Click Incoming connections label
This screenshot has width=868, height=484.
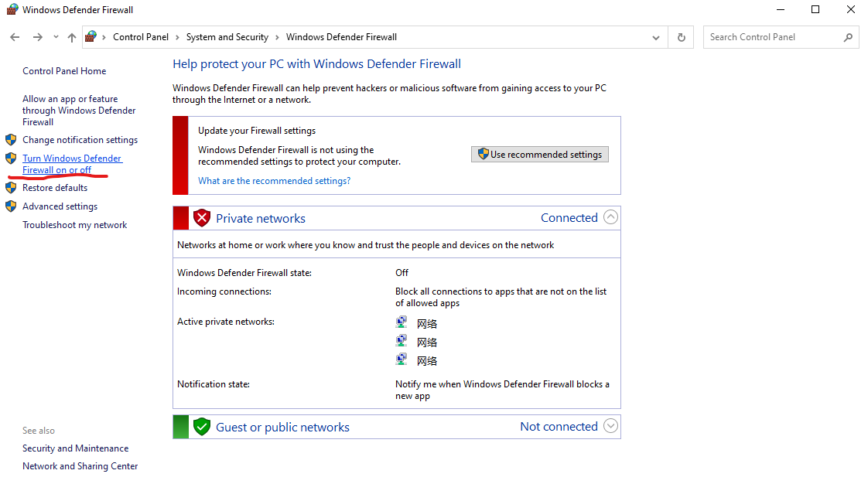[x=224, y=291]
